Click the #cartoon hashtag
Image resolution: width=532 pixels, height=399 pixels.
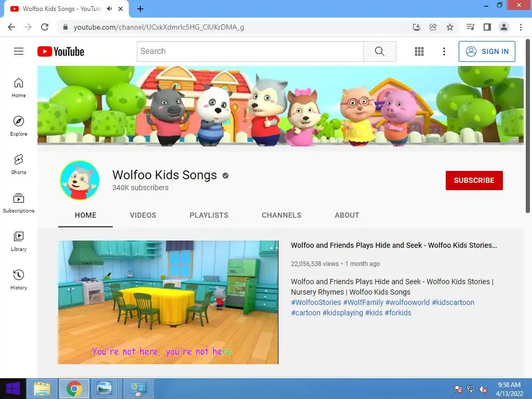pyautogui.click(x=305, y=313)
